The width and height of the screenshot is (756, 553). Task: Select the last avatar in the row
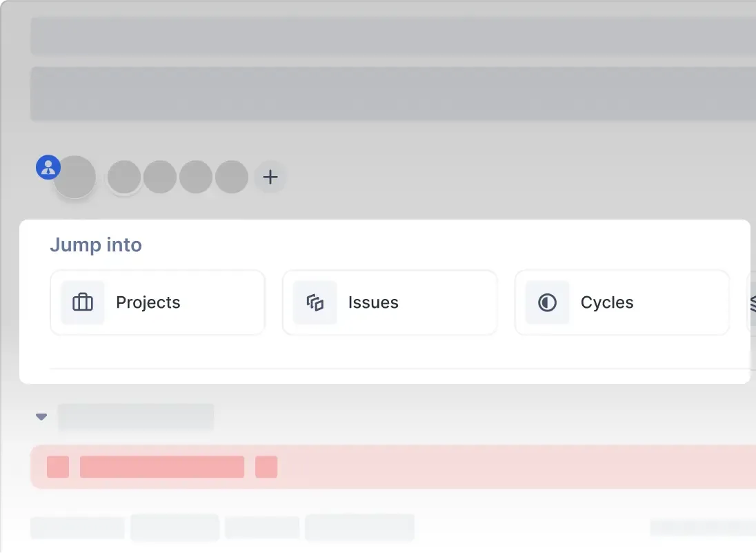232,177
